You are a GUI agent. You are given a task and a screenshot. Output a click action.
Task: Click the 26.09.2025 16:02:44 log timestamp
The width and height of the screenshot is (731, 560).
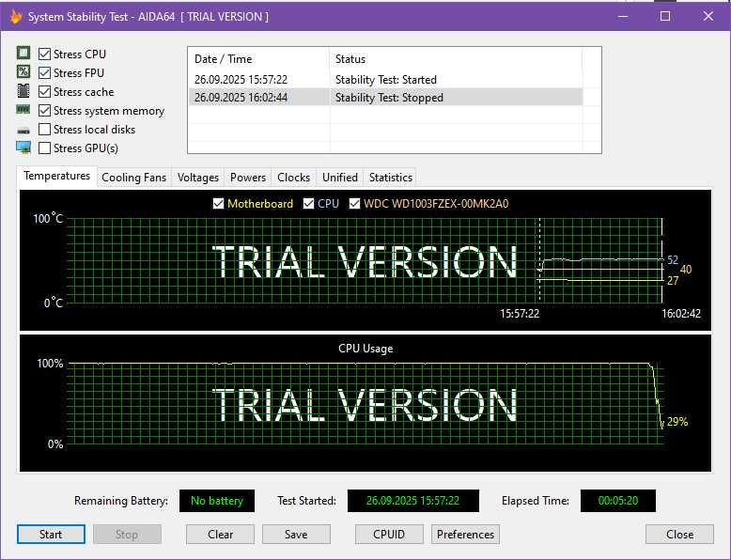(241, 98)
